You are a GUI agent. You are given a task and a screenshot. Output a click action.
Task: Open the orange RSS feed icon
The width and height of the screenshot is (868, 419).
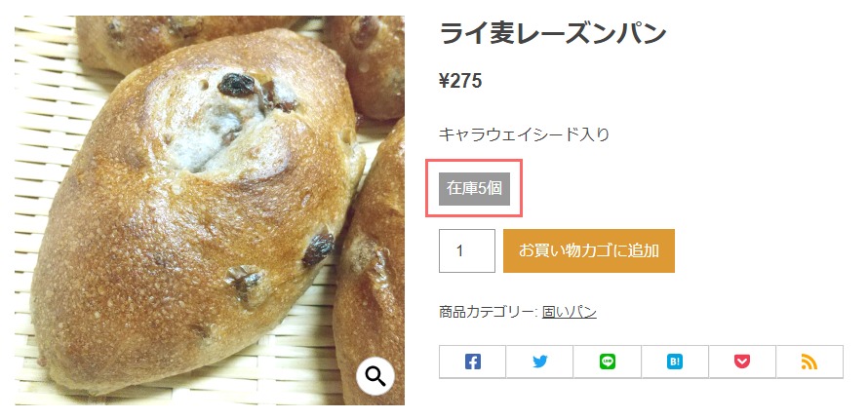pyautogui.click(x=809, y=362)
